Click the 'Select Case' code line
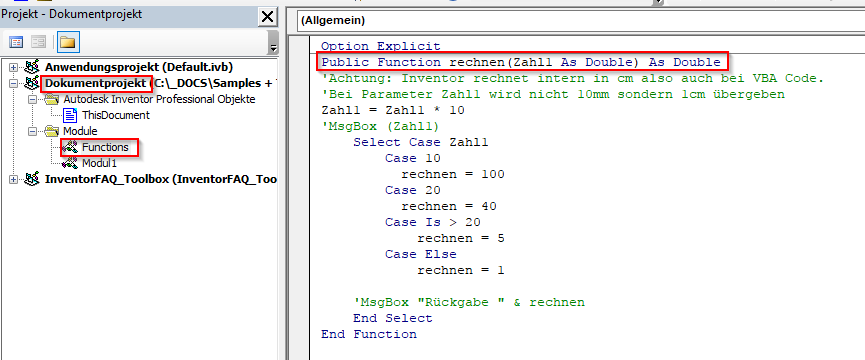This screenshot has height=360, width=865. [421, 142]
